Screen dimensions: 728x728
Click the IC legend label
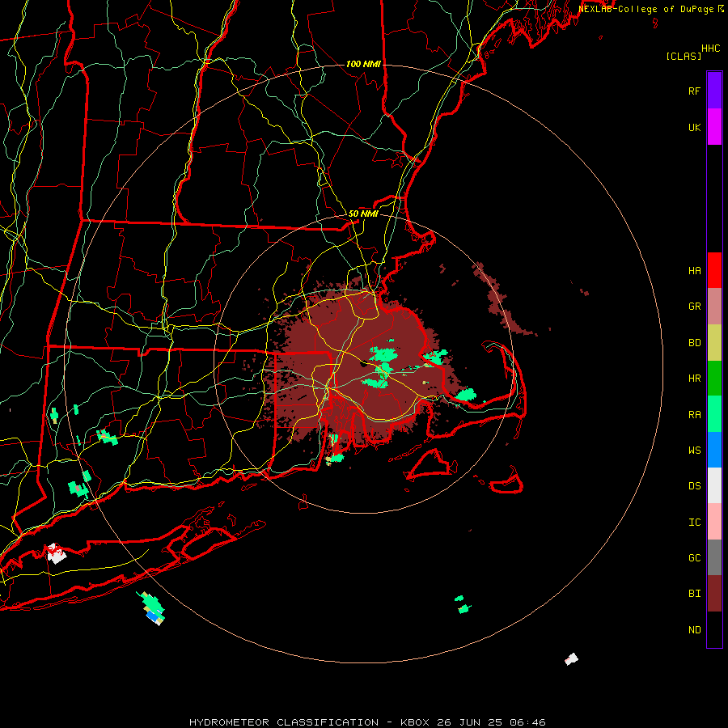pos(694,523)
